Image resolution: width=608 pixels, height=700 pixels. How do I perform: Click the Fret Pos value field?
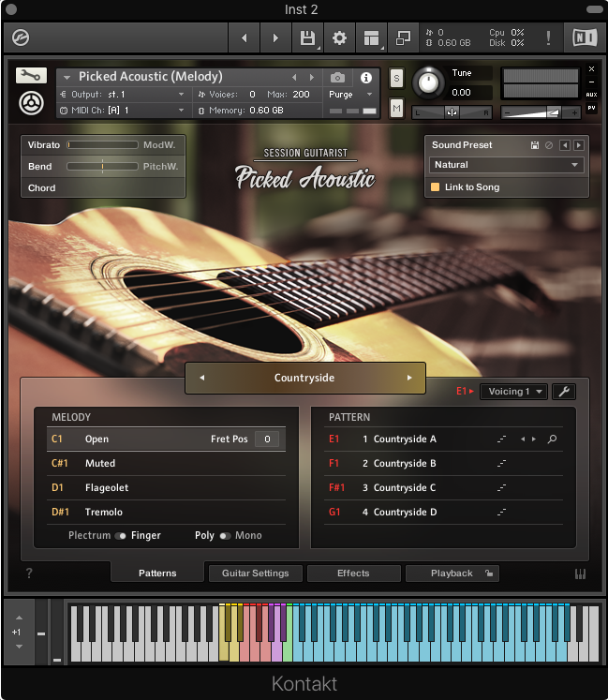[267, 439]
